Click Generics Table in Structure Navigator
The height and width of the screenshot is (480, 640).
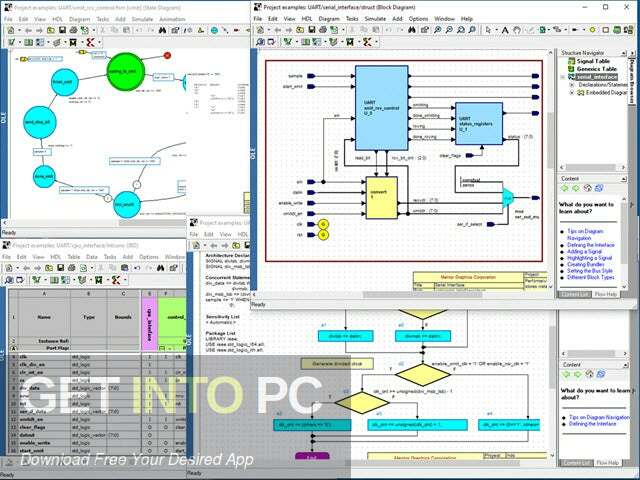[x=596, y=69]
